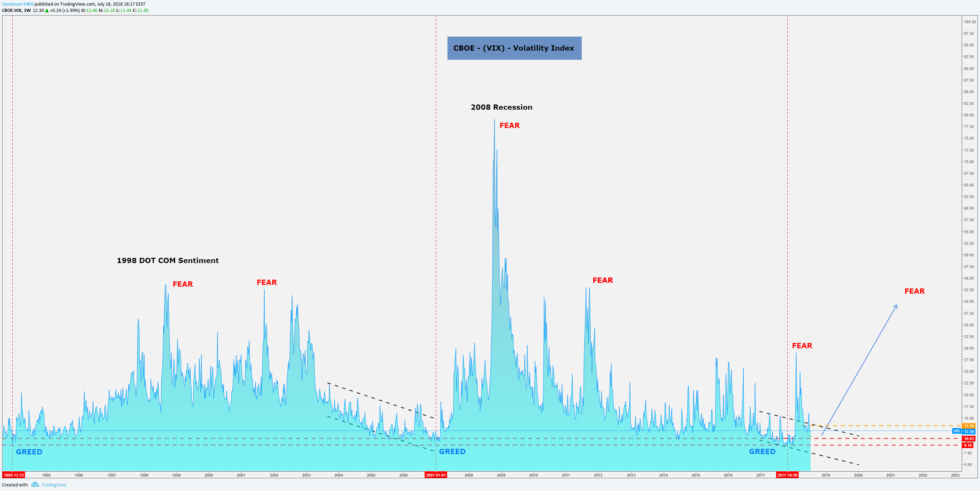Viewport: 980px width, 491px height.
Task: Click the 1993-12-13 red date marker
Action: click(14, 475)
